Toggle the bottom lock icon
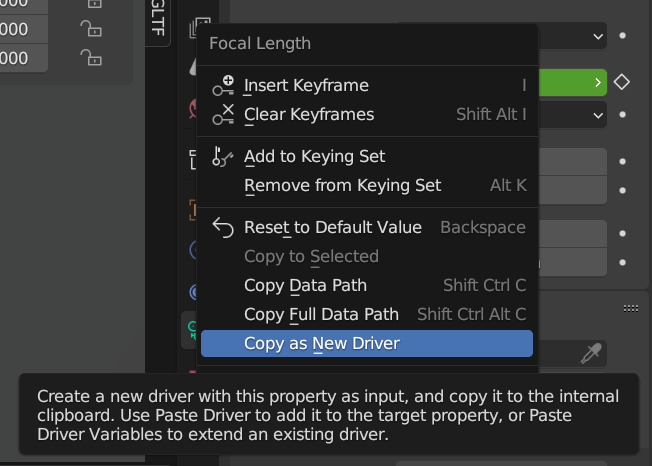 point(91,58)
